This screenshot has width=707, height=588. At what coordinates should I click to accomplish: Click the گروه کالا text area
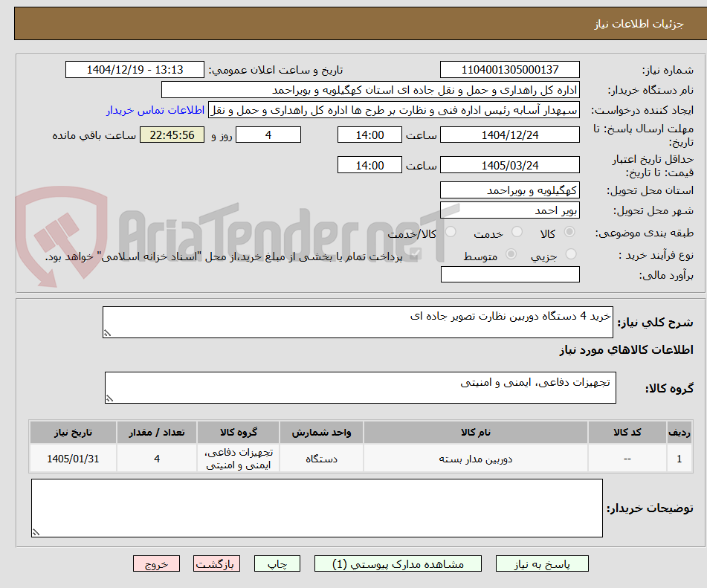click(361, 387)
